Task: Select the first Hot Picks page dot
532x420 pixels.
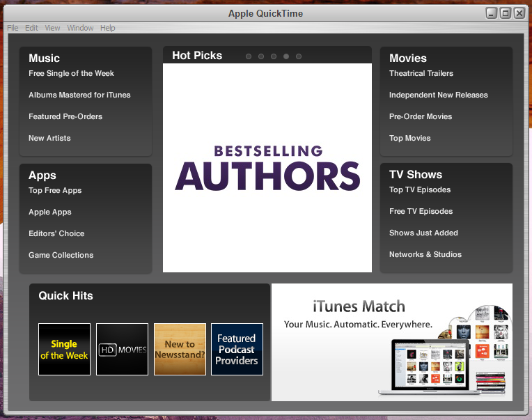Action: (249, 56)
